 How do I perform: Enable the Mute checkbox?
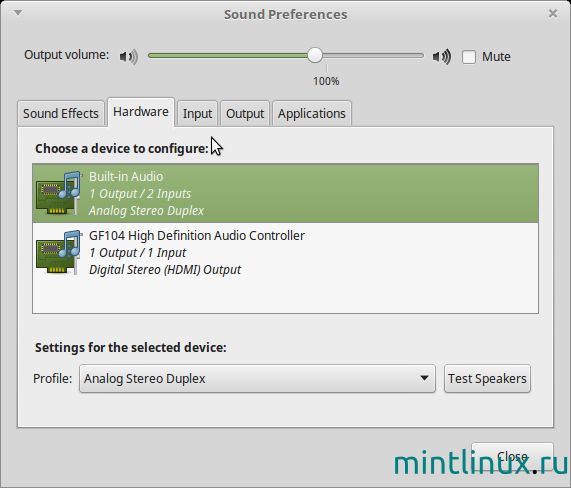[469, 57]
